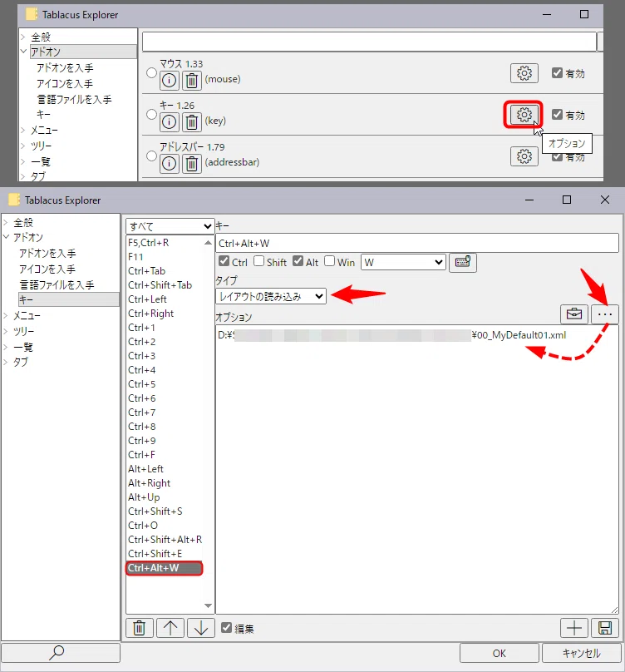Collapse アドオン in lower window tree
625x672 pixels.
click(x=6, y=237)
